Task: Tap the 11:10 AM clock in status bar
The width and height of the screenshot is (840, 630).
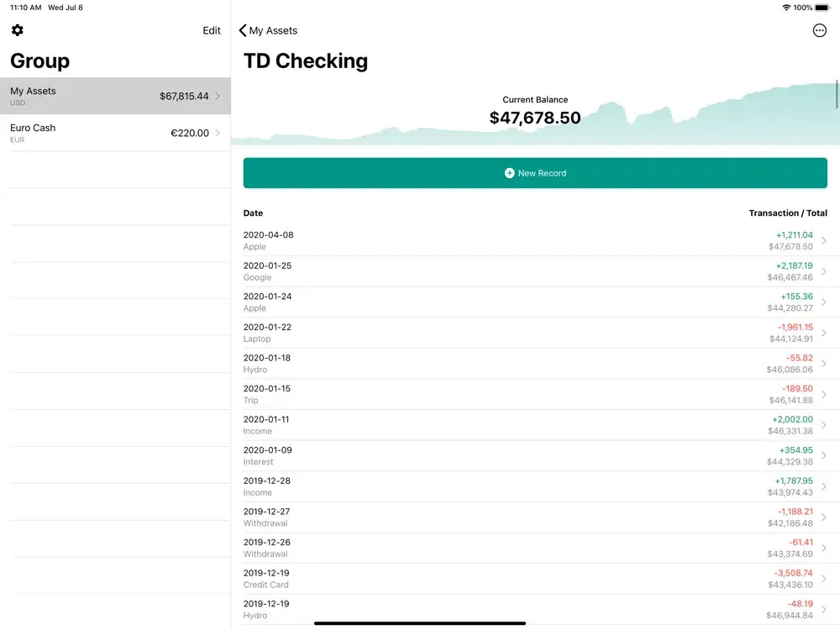Action: point(26,8)
